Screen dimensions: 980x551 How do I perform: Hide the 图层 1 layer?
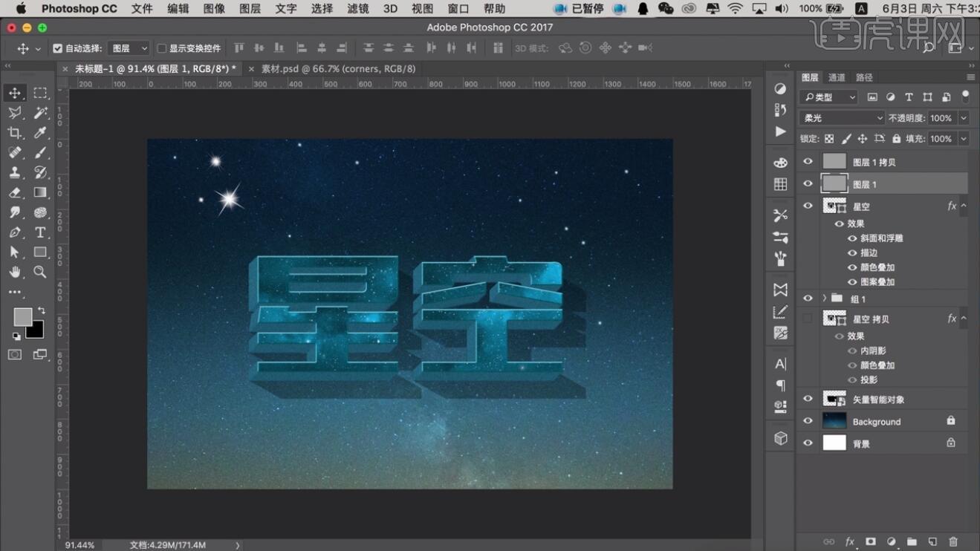808,183
